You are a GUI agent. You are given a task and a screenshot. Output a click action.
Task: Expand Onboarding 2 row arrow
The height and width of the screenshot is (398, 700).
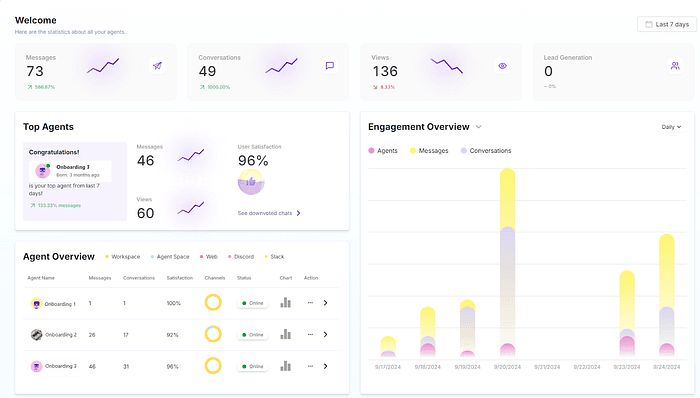pos(325,334)
